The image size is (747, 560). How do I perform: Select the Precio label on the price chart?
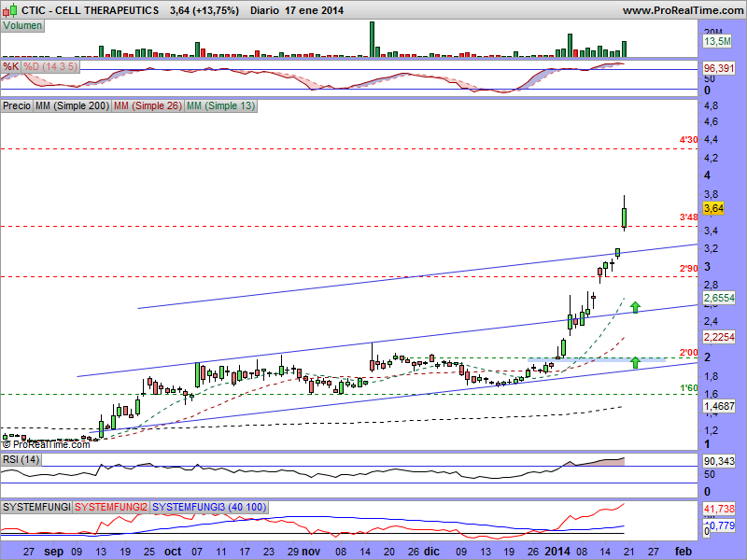point(17,105)
